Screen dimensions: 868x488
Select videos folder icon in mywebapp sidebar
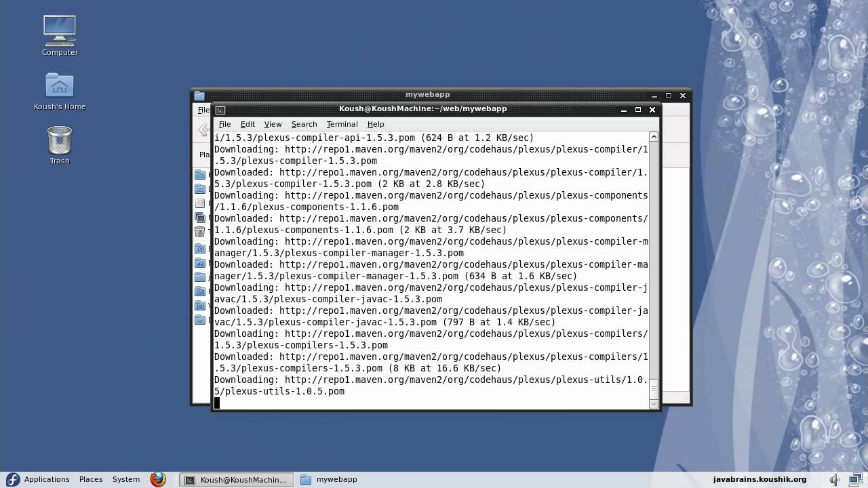click(200, 306)
